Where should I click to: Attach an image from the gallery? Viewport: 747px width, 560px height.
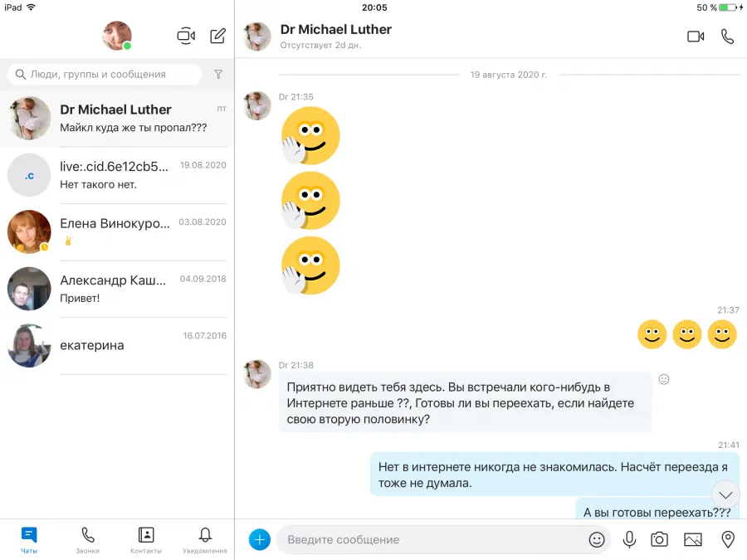tap(693, 539)
